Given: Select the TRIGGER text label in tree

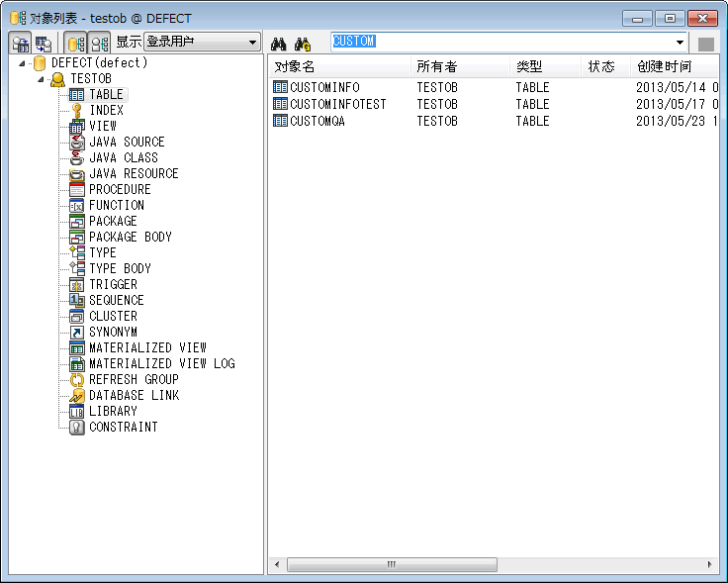Looking at the screenshot, I should coord(114,285).
